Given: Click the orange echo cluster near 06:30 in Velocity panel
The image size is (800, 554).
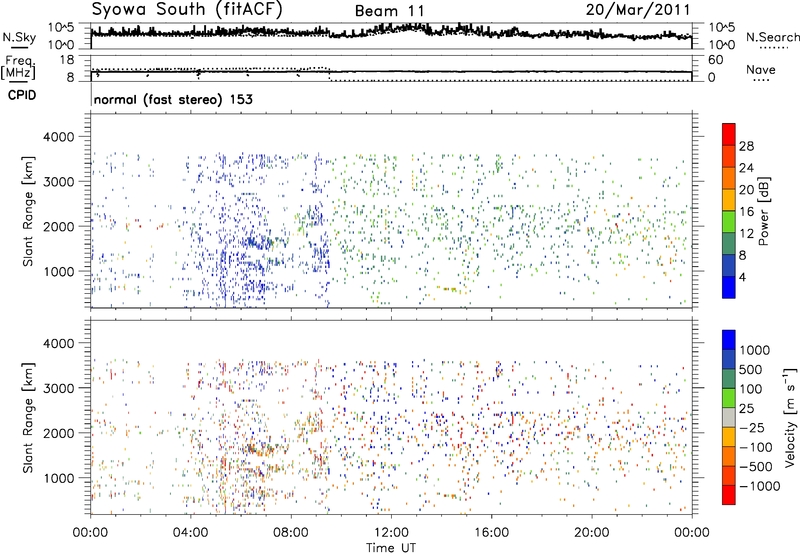Looking at the screenshot, I should pyautogui.click(x=260, y=449).
